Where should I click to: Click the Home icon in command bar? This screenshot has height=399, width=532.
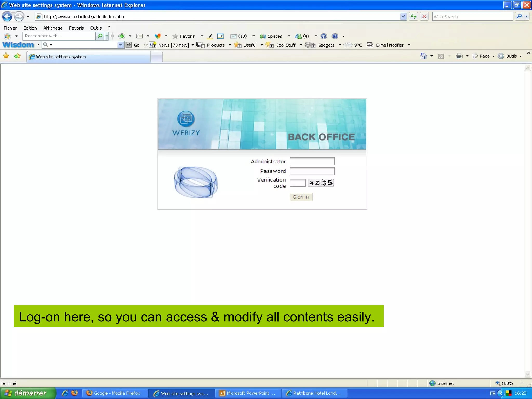[423, 56]
